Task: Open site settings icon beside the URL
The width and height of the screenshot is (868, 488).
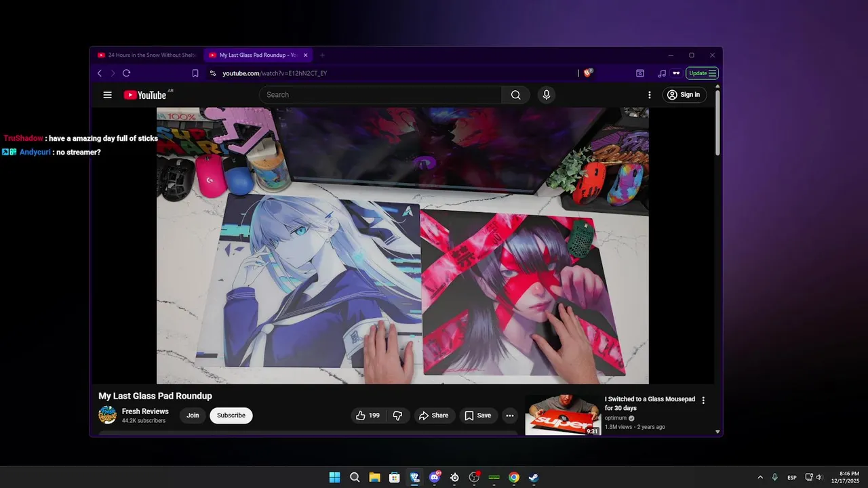Action: point(212,73)
